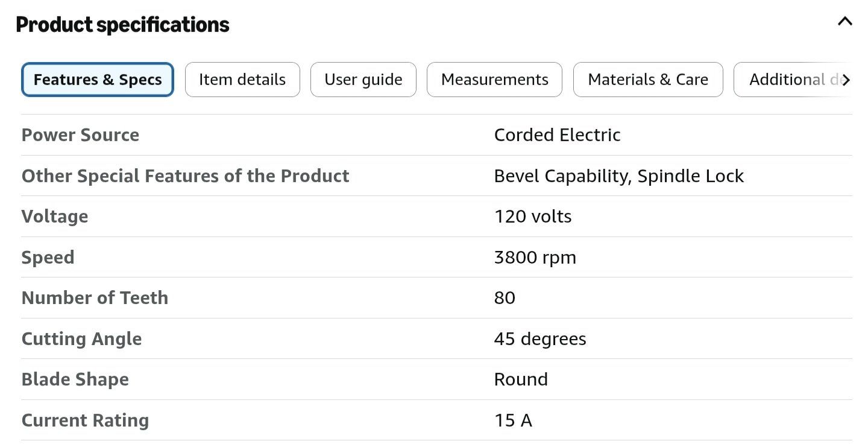Open the Item details tab
The height and width of the screenshot is (447, 868).
tap(242, 80)
